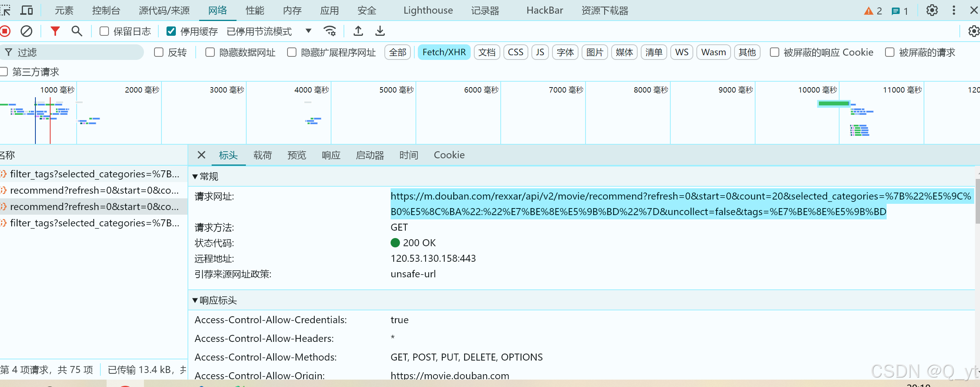Open the 载荷 details tab
The height and width of the screenshot is (387, 980).
pos(263,155)
